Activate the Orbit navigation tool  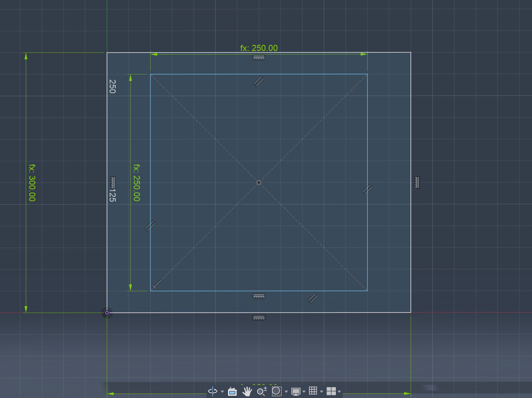point(213,391)
